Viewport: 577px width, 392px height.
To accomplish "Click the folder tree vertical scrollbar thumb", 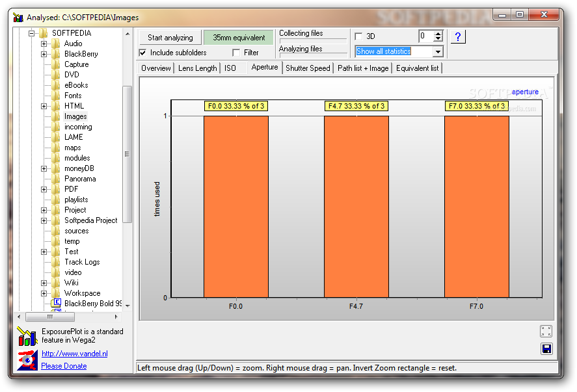I will (127, 154).
